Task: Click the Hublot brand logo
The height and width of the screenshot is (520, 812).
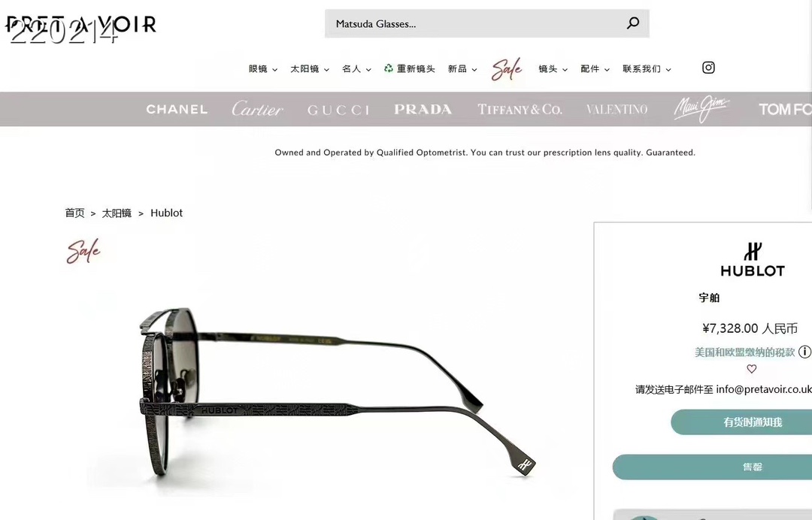Action: [753, 259]
